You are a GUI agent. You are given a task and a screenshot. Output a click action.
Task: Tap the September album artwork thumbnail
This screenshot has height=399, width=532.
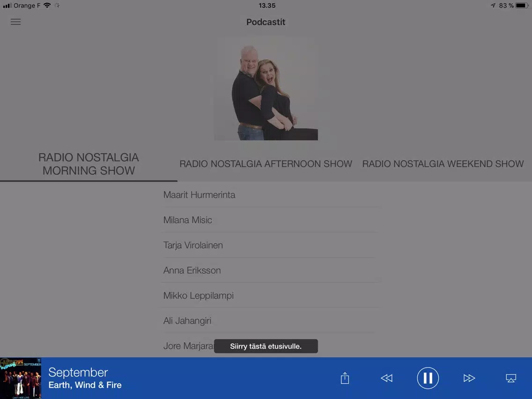coord(21,378)
